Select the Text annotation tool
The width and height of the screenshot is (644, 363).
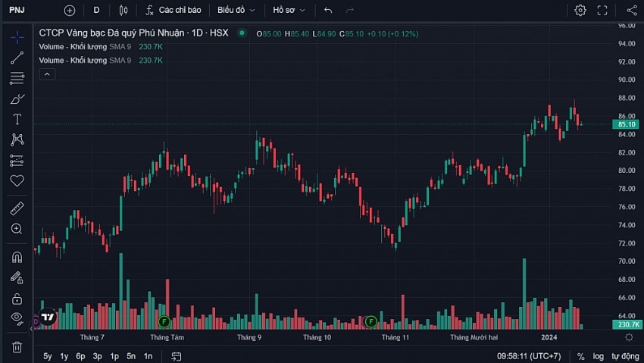[17, 119]
